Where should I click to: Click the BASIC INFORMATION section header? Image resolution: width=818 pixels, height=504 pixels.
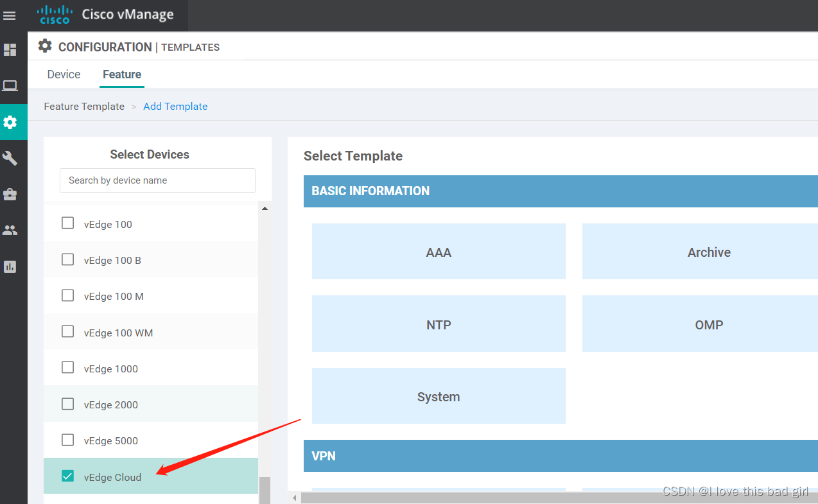(561, 191)
